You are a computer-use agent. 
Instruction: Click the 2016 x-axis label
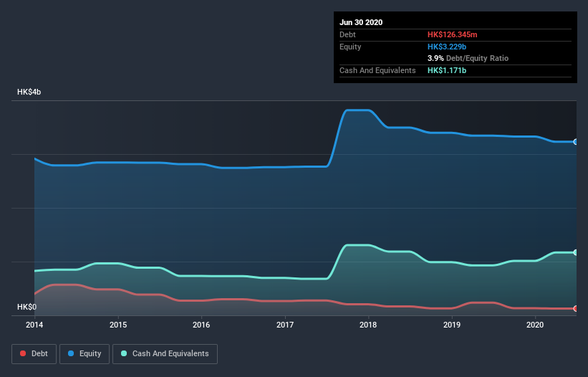[x=201, y=325]
